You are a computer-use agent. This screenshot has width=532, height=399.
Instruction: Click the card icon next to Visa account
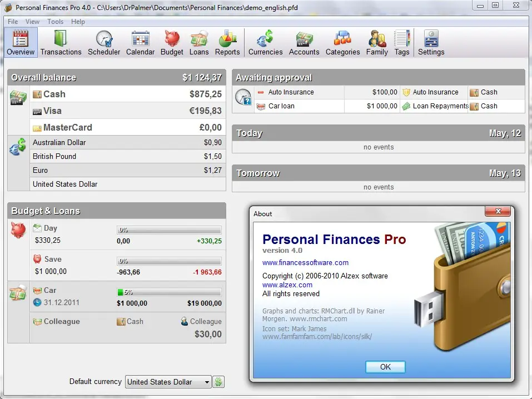(37, 112)
